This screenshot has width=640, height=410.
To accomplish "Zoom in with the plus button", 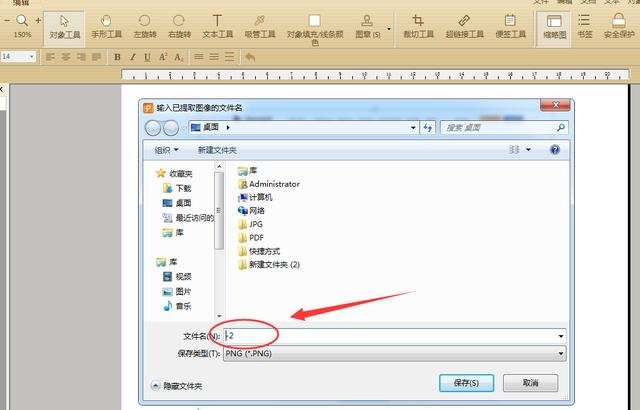I will (x=38, y=20).
